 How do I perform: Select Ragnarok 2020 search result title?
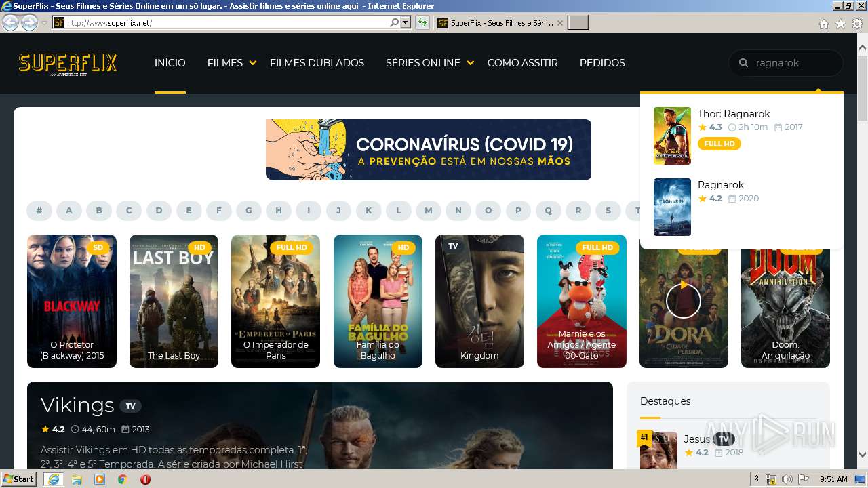[x=721, y=185]
